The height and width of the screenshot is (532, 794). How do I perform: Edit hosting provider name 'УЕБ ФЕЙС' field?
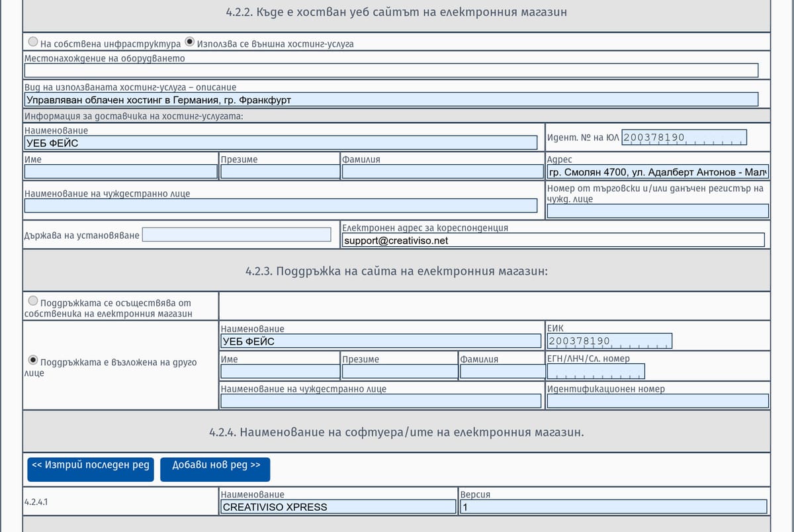coord(281,142)
